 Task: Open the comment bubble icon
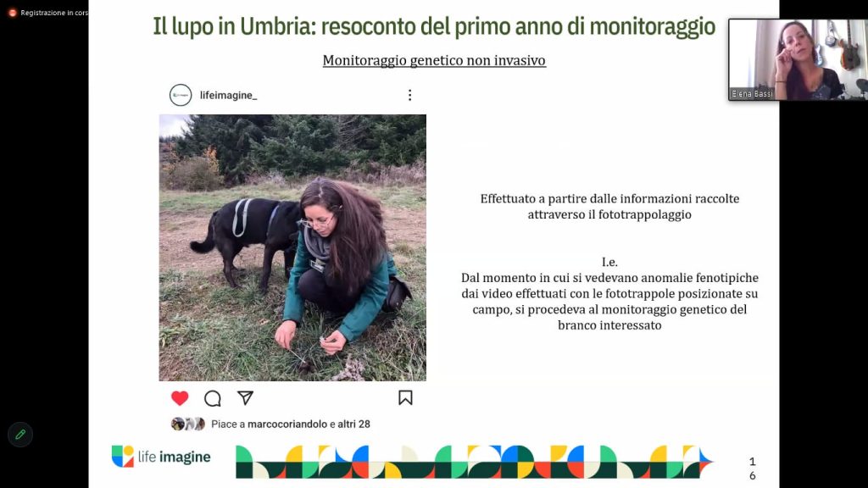pos(213,398)
